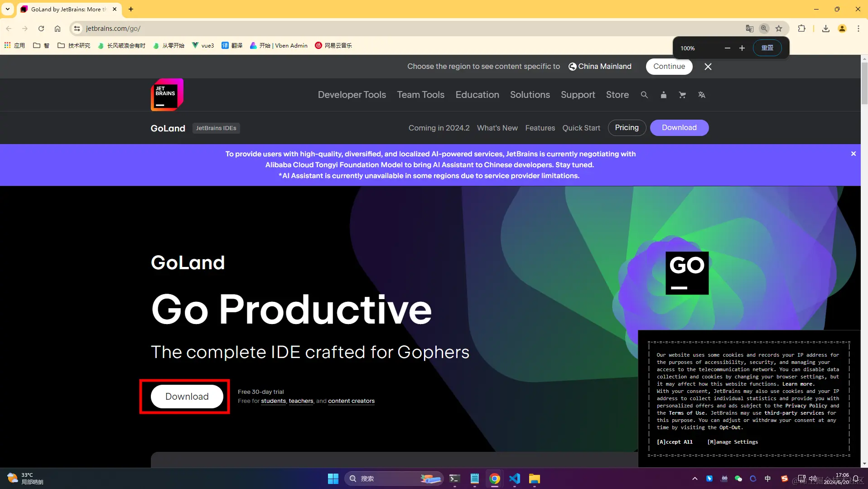Click the address bar URL field
The width and height of the screenshot is (868, 489).
[x=408, y=29]
